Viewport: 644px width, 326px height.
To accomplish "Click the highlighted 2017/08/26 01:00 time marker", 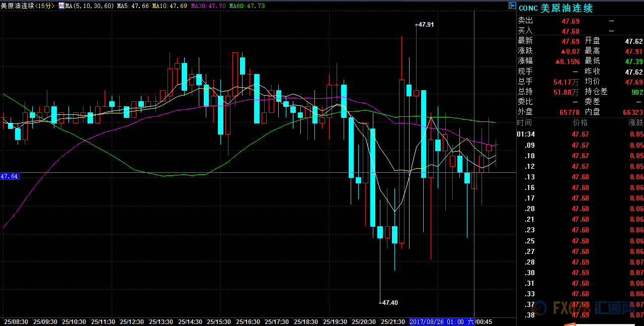I will (x=438, y=321).
